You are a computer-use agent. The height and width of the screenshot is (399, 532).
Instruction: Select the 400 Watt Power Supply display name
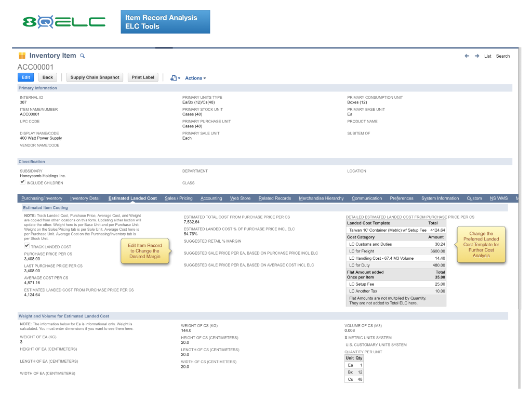click(41, 138)
